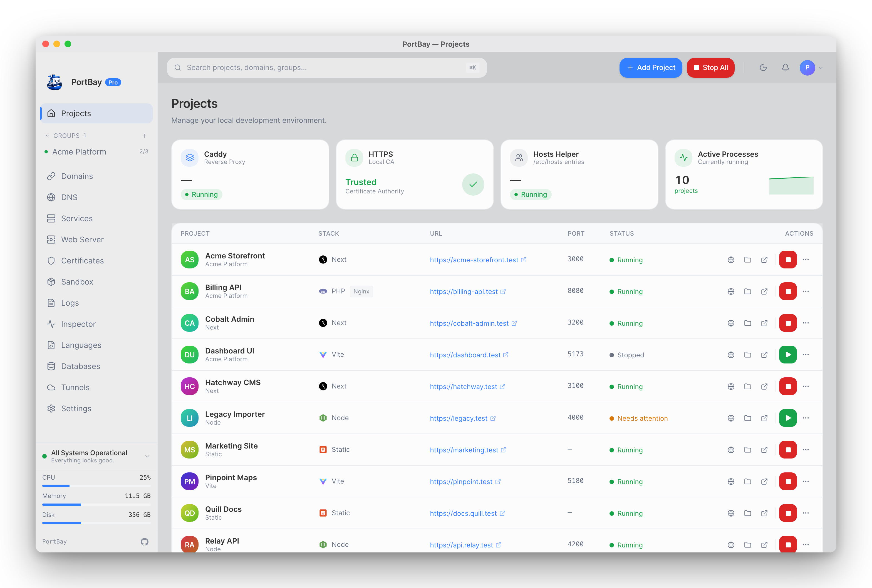Open more actions for Pinpoint Maps
Image resolution: width=872 pixels, height=588 pixels.
pos(806,482)
